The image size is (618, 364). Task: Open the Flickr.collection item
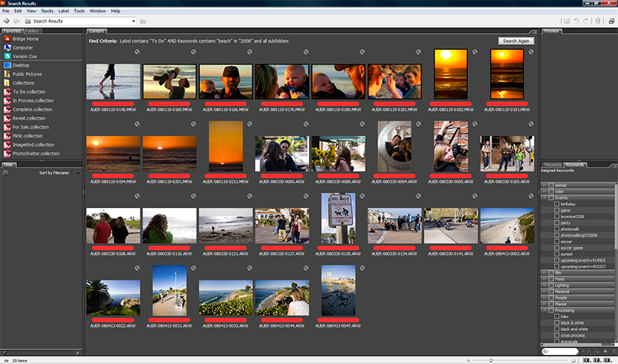28,135
